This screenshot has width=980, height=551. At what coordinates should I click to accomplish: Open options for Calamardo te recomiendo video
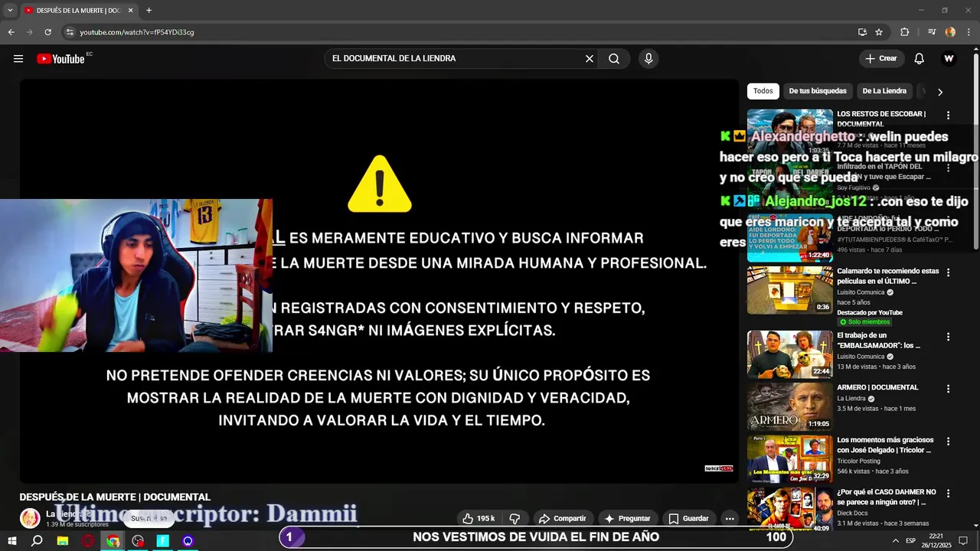click(948, 272)
